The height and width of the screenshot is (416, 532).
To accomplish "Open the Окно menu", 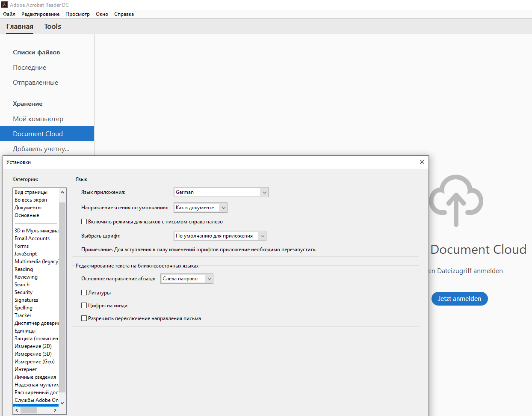I will click(102, 14).
